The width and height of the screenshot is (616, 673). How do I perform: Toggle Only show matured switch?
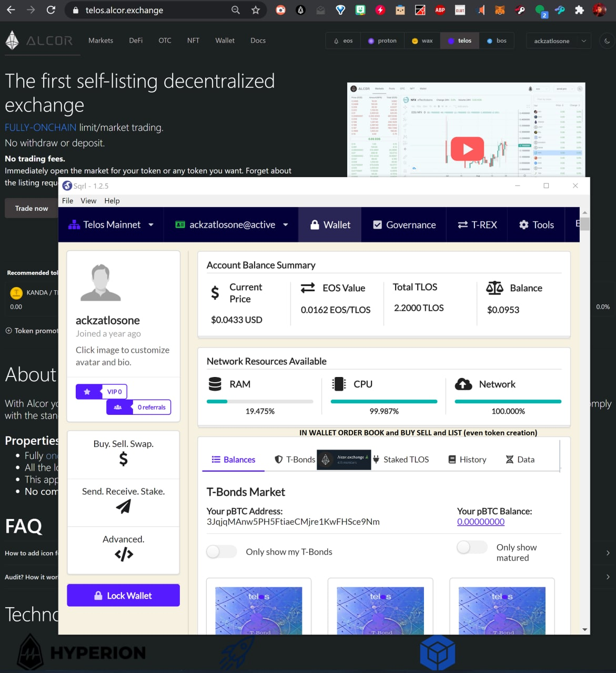coord(472,547)
